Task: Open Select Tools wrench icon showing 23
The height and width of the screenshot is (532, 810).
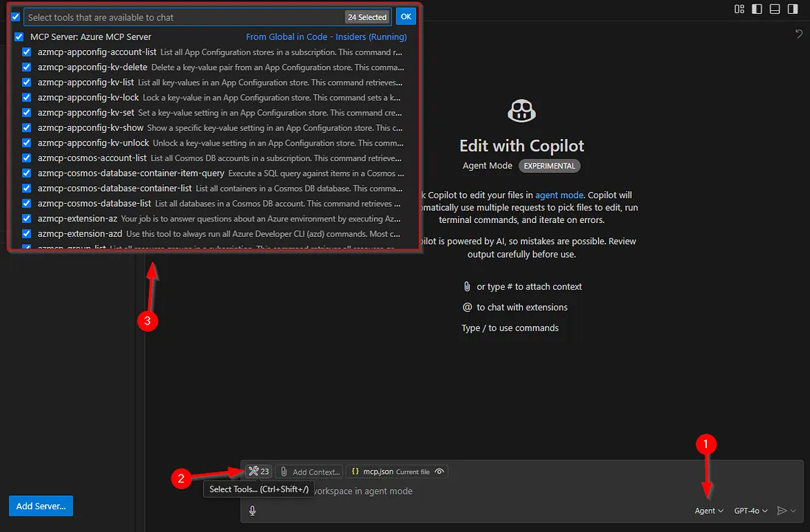Action: click(x=258, y=471)
